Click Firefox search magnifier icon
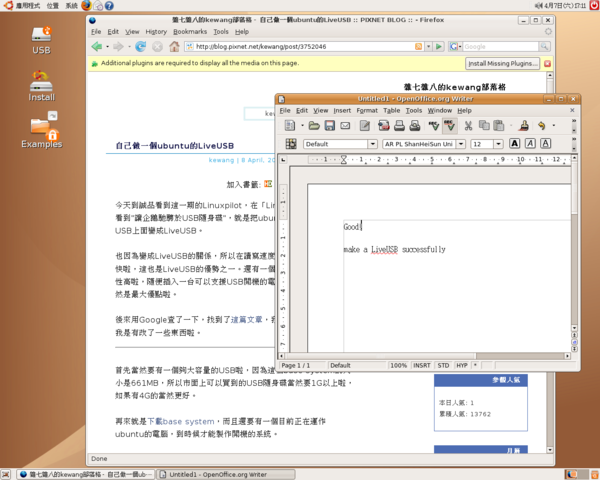Image resolution: width=600 pixels, height=480 pixels. tap(544, 47)
